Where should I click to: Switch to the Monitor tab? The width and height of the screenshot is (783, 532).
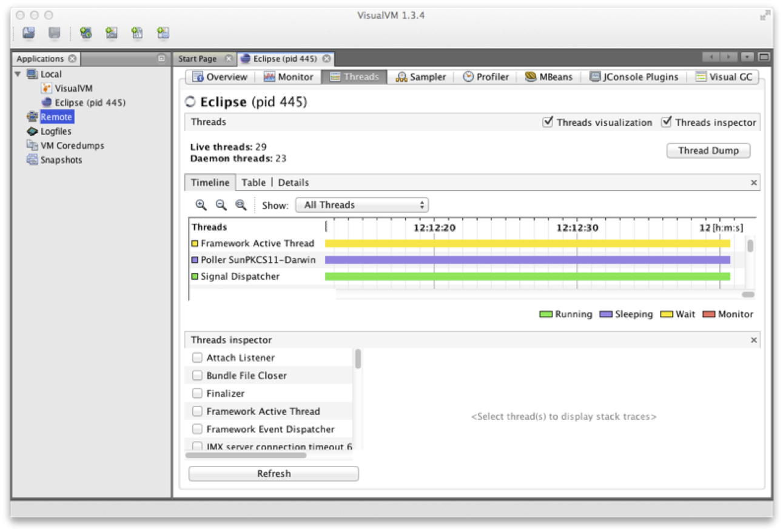[289, 77]
